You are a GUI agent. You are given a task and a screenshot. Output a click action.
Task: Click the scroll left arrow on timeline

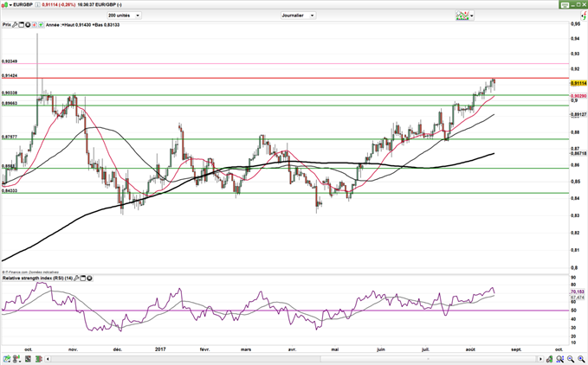(x=48, y=359)
